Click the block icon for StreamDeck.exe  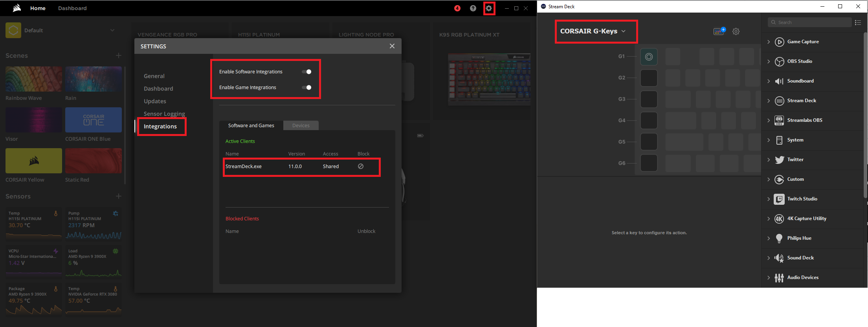coord(361,166)
